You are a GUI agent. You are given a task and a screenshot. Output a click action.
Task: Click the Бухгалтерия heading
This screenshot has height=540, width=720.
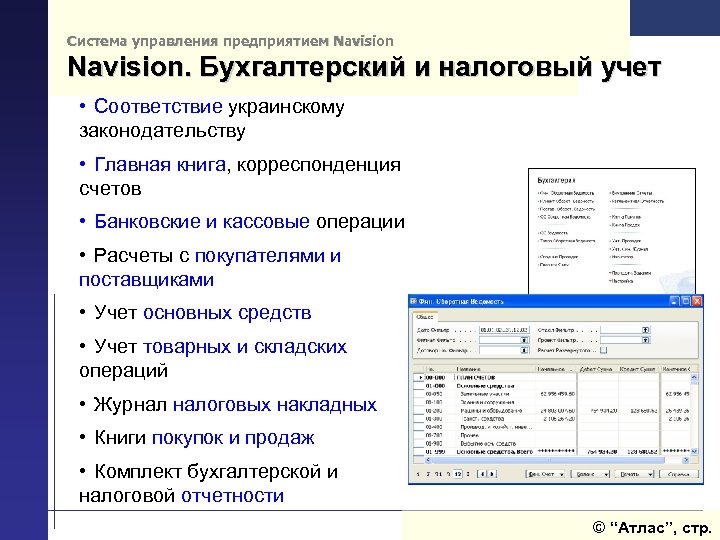556,180
